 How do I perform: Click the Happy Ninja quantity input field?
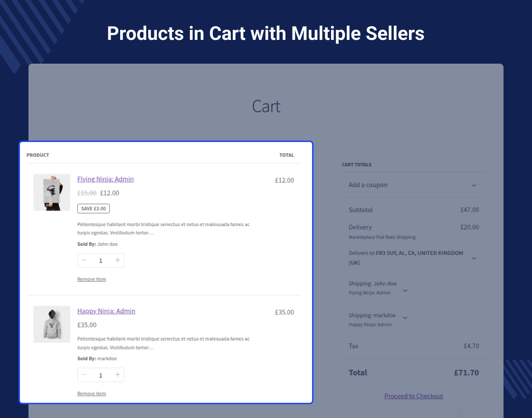[101, 375]
